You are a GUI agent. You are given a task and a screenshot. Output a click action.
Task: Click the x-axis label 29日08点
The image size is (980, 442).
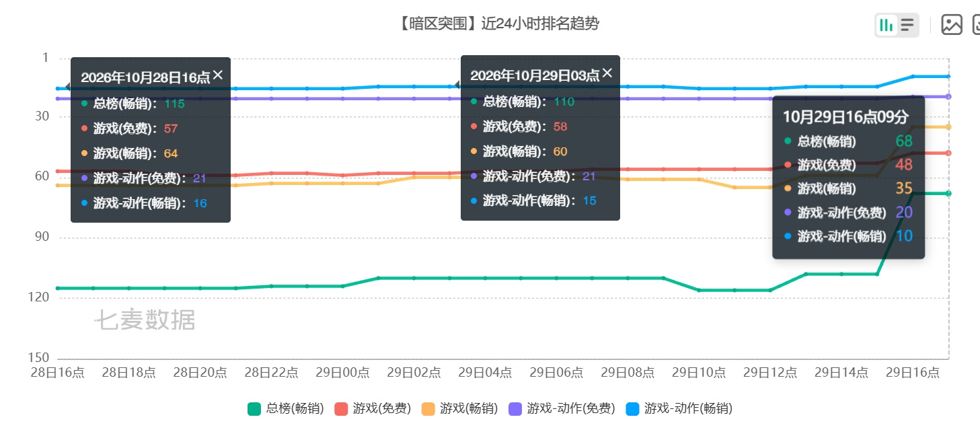(x=628, y=373)
